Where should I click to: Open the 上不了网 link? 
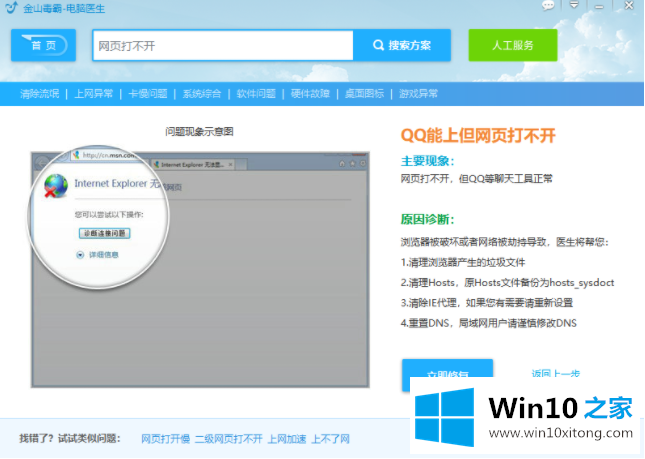[331, 439]
